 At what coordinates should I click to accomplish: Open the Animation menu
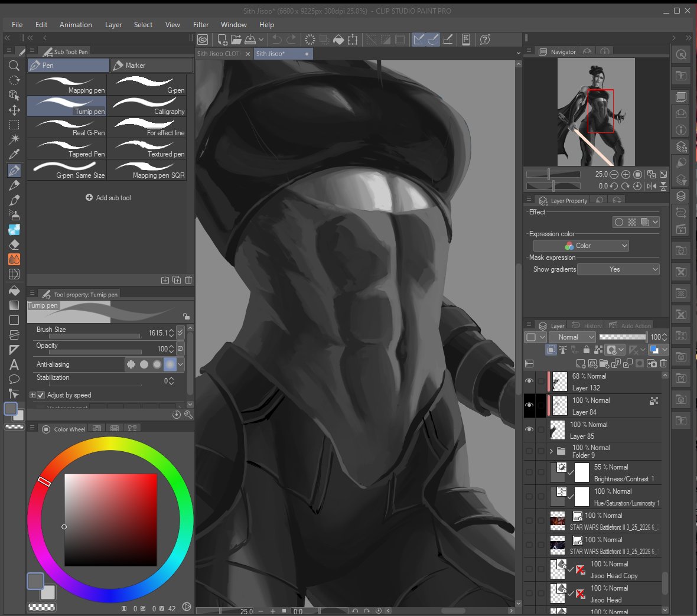[76, 25]
